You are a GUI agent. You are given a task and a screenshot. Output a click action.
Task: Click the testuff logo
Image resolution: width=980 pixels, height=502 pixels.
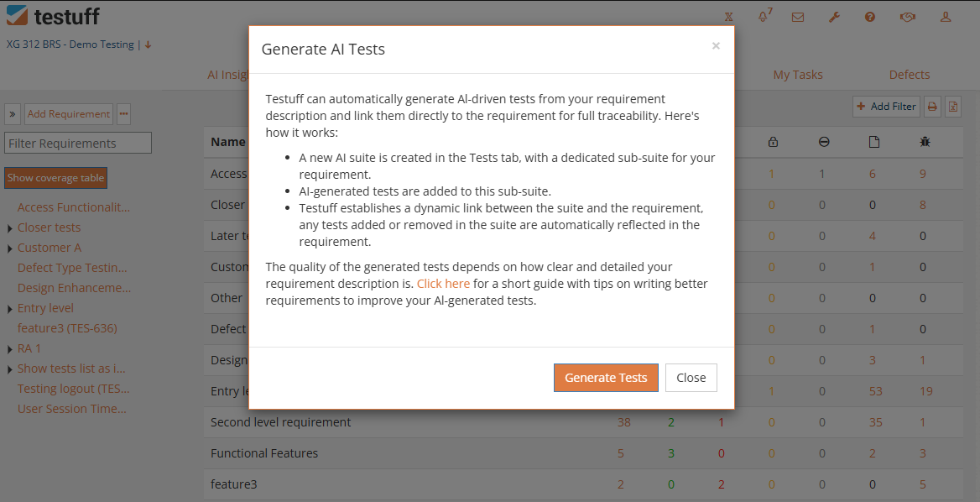(x=53, y=16)
